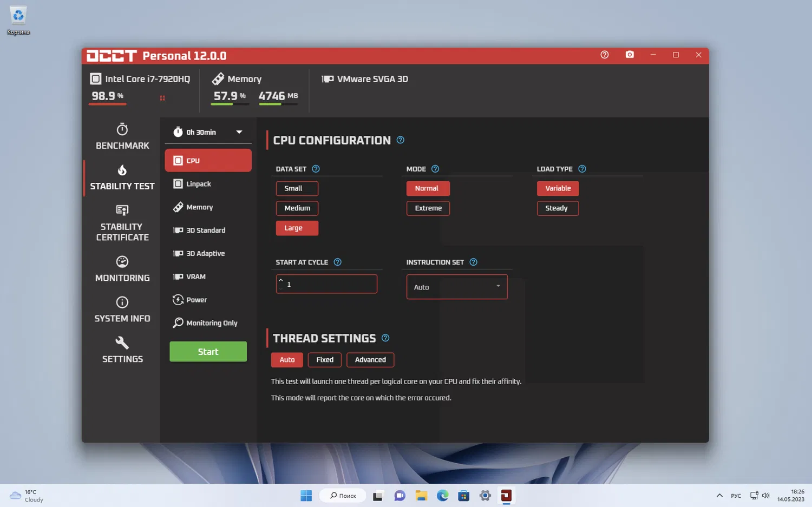Open the Advanced thread settings

370,360
